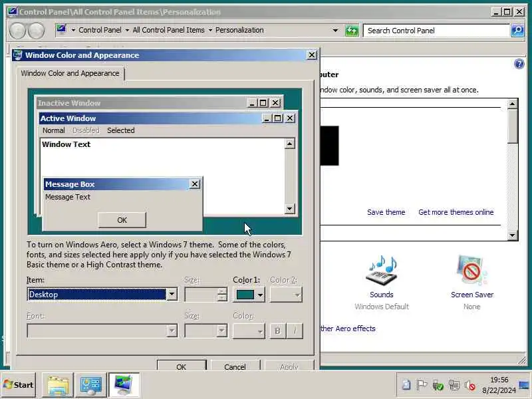Click the Forward navigation button
Image resolution: width=532 pixels, height=399 pixels.
coord(36,31)
